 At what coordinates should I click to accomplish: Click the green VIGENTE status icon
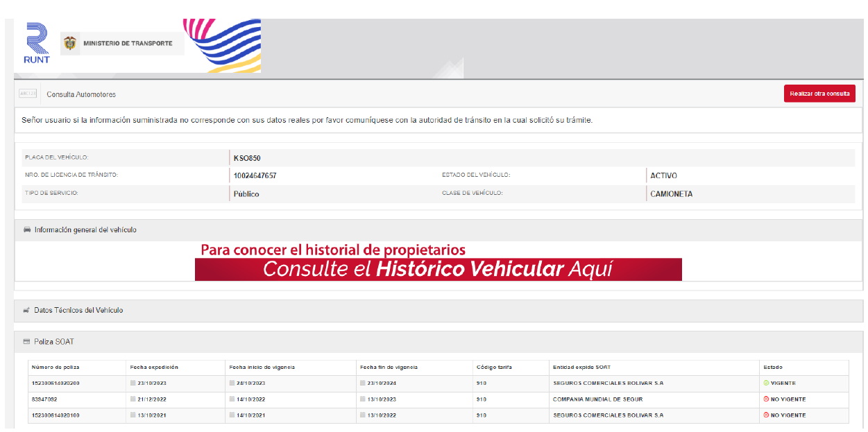tap(766, 383)
